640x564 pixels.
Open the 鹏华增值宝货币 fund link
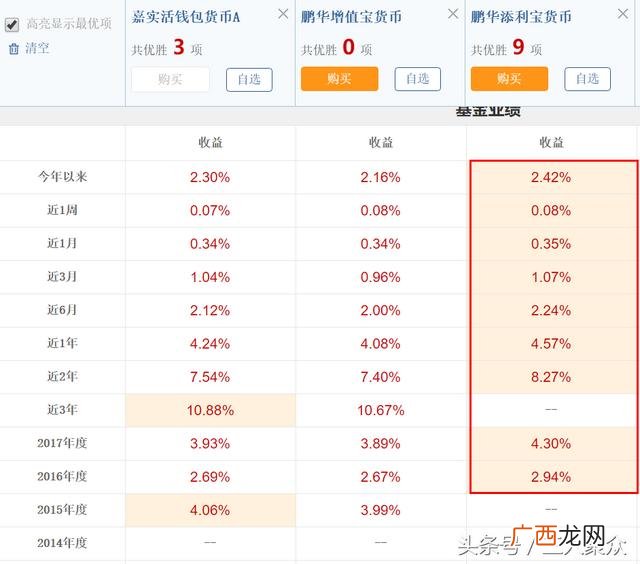(351, 17)
